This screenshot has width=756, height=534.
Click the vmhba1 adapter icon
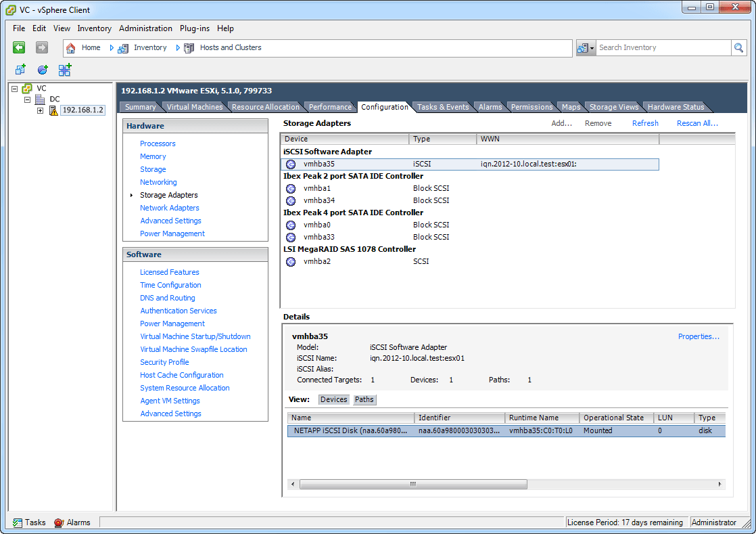pos(291,188)
